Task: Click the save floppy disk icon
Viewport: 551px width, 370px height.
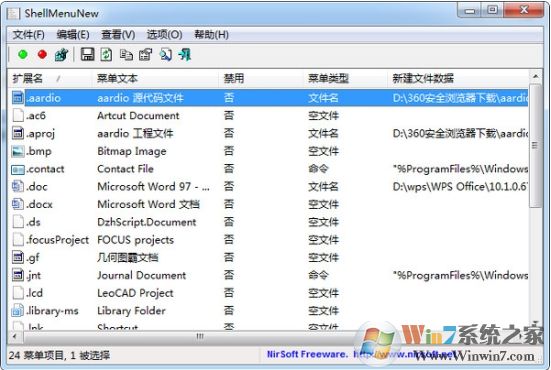Action: [87, 54]
